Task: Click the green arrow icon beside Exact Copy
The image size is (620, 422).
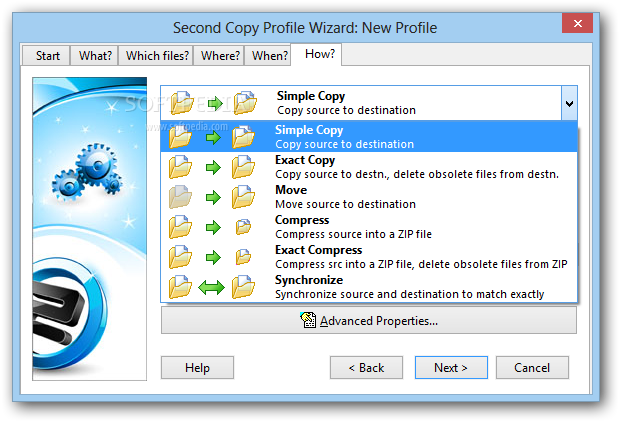Action: pos(213,167)
